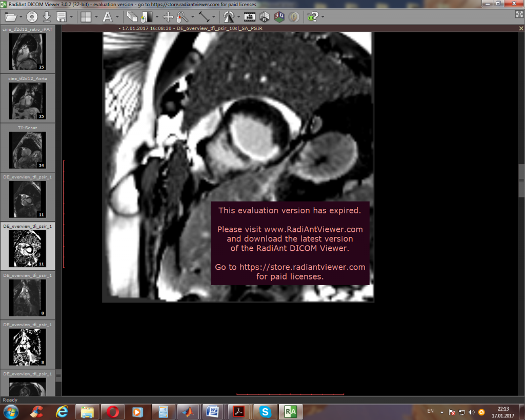Open Internet Explorer from the taskbar
This screenshot has height=420, width=525.
click(62, 412)
